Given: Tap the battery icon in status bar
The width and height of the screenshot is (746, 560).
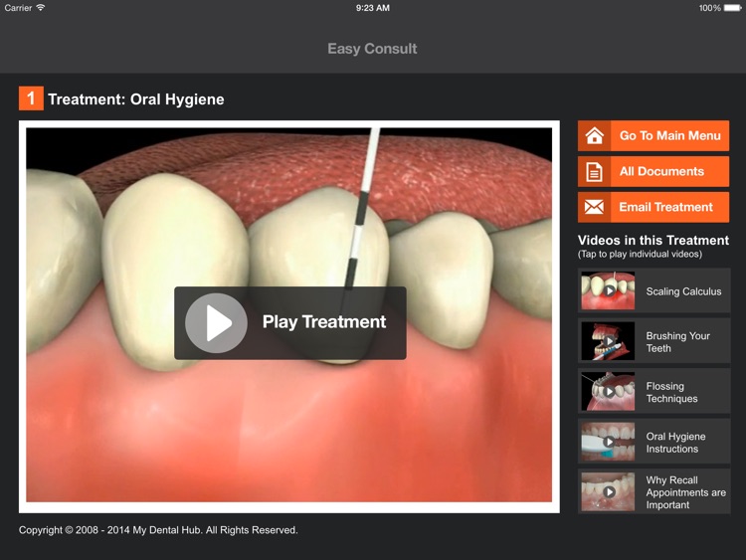Looking at the screenshot, I should (733, 8).
